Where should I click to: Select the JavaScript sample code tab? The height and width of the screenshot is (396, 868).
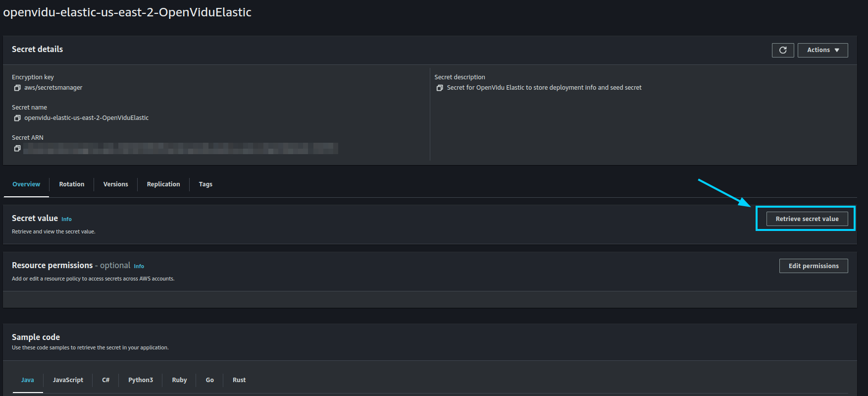(x=68, y=380)
